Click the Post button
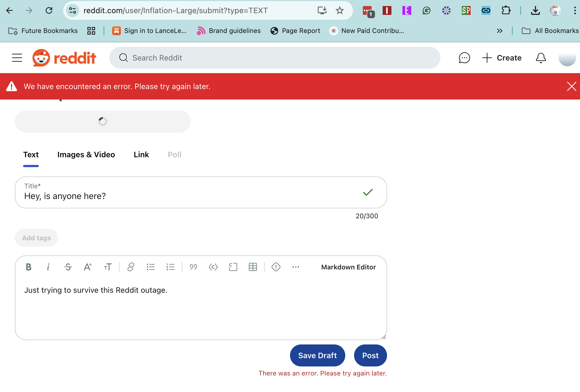Image resolution: width=580 pixels, height=392 pixels. [371, 355]
